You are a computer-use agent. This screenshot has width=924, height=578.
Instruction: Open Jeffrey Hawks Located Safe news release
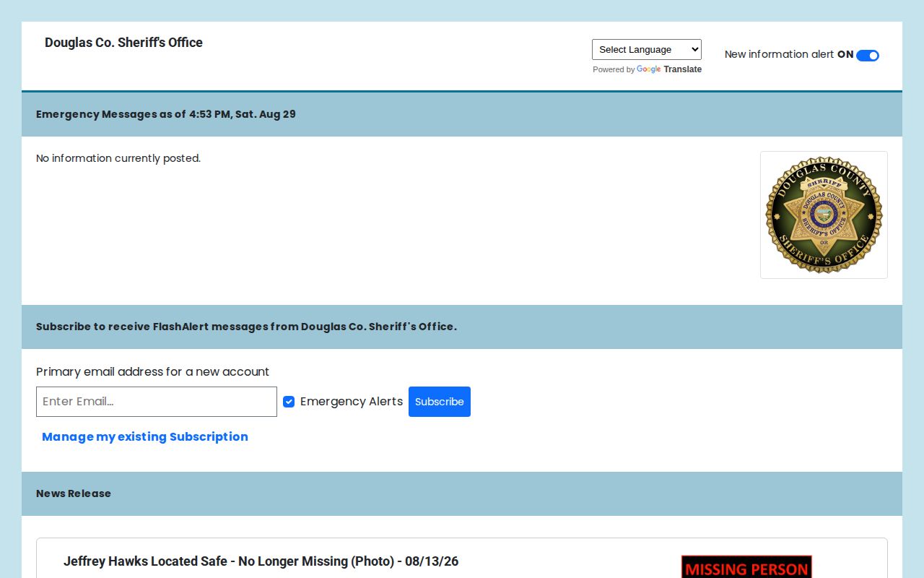[261, 561]
